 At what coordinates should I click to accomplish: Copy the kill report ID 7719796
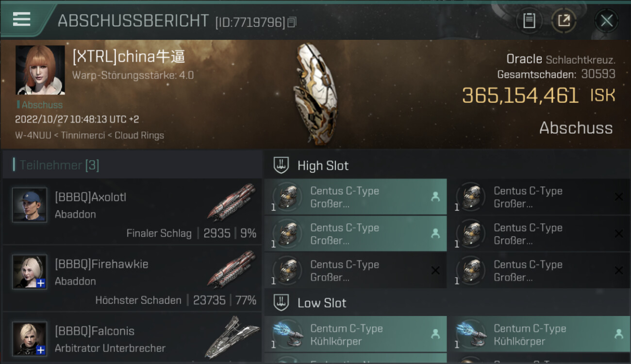tap(292, 22)
